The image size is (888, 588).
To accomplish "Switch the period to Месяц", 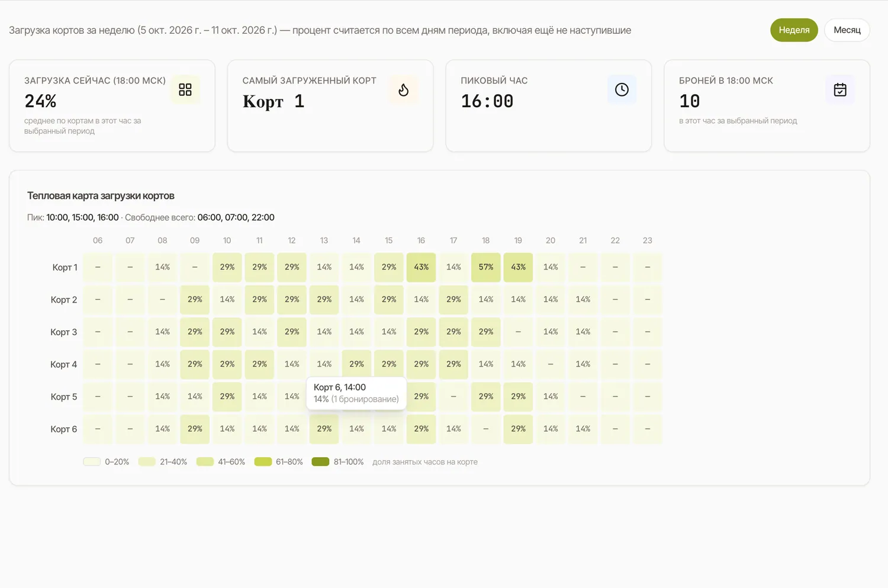I will click(x=847, y=30).
